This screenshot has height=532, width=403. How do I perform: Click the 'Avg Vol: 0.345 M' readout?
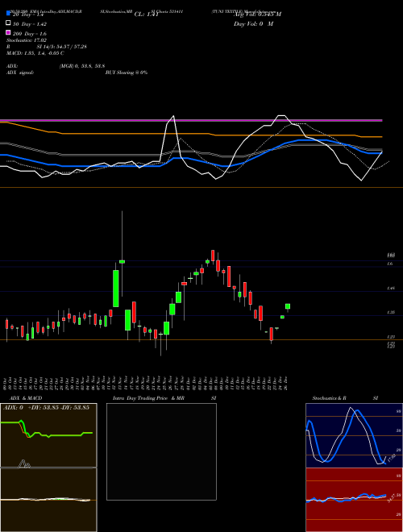click(257, 15)
